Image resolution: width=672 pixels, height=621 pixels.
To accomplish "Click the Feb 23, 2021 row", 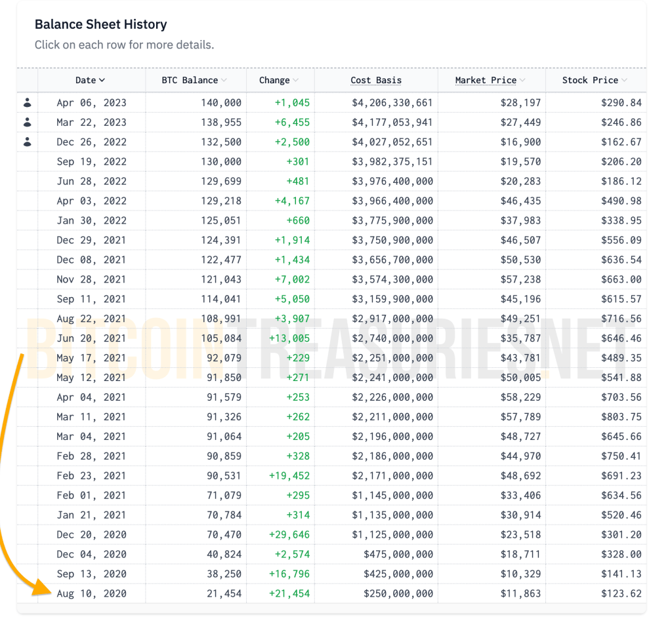I will pos(91,475).
